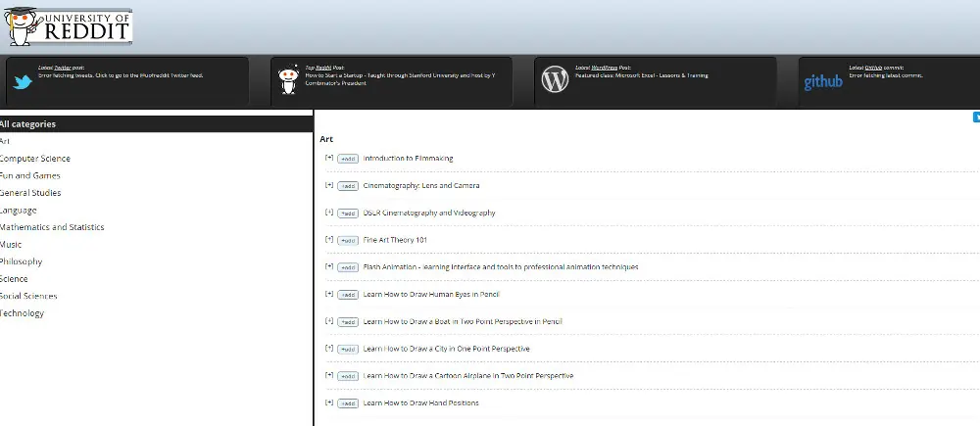980x426 pixels.
Task: Expand Learn How to Draw Human Eyes course
Action: point(329,294)
